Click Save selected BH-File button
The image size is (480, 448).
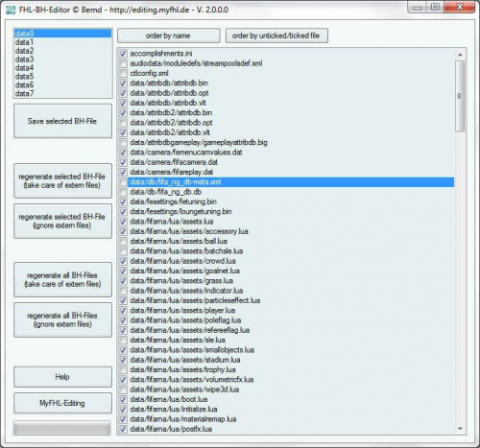(62, 121)
